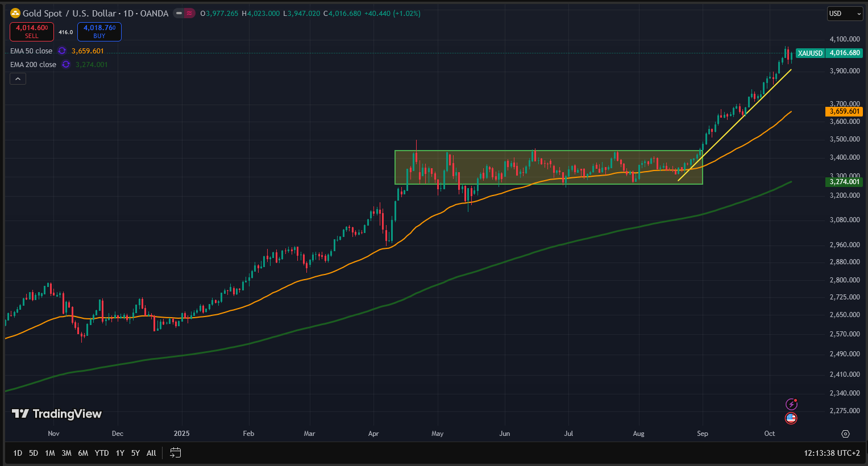This screenshot has width=868, height=466.
Task: Select the 1Y time range tab
Action: tap(120, 453)
